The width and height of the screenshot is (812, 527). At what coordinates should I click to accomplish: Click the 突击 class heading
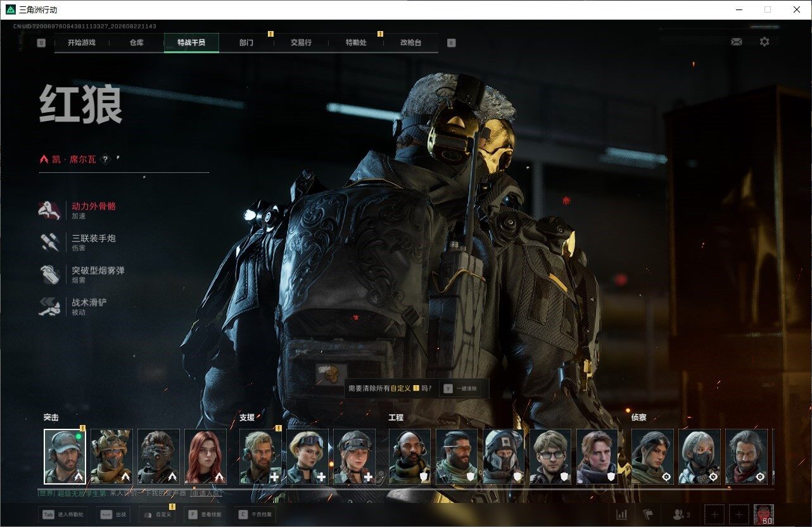(x=51, y=418)
